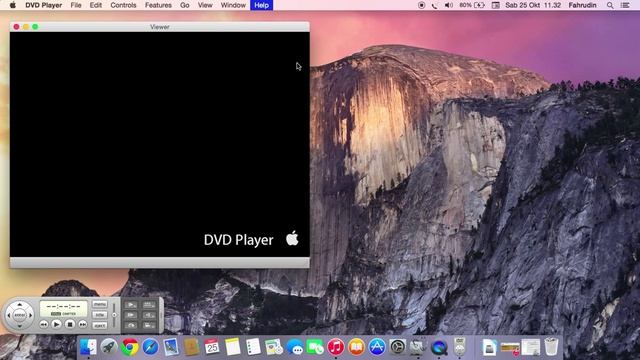Click the controller's menu button
The width and height of the screenshot is (640, 360).
100,304
